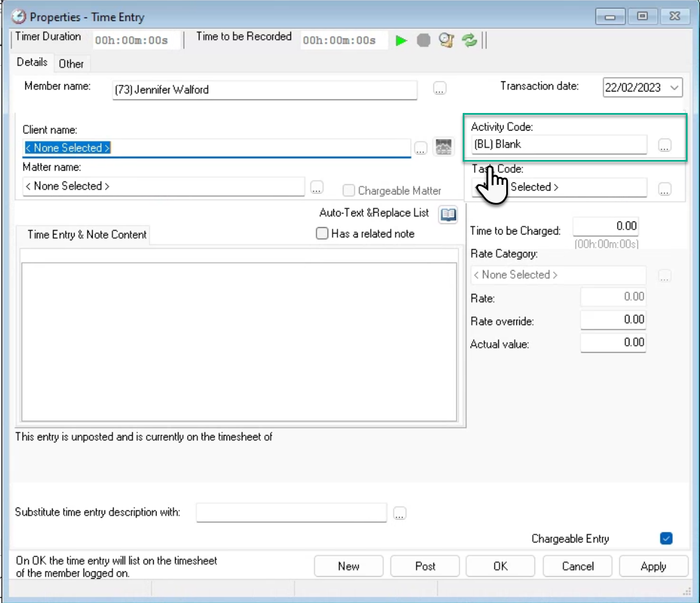
Task: Toggle the Has a related note checkbox
Action: click(x=322, y=233)
